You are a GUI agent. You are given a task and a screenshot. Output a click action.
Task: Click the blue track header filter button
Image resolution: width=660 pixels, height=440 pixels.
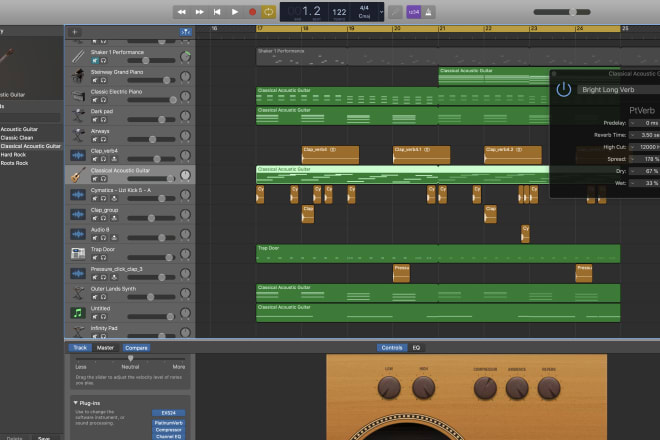186,32
